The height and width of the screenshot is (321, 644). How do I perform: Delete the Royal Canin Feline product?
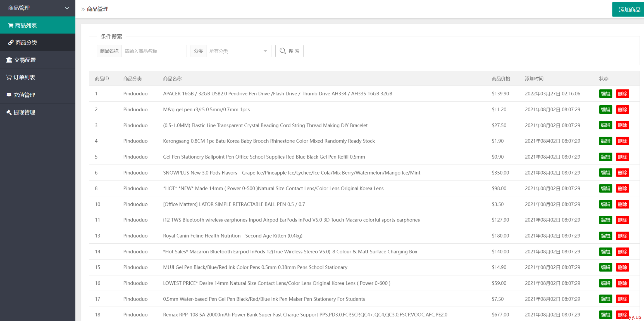(622, 236)
